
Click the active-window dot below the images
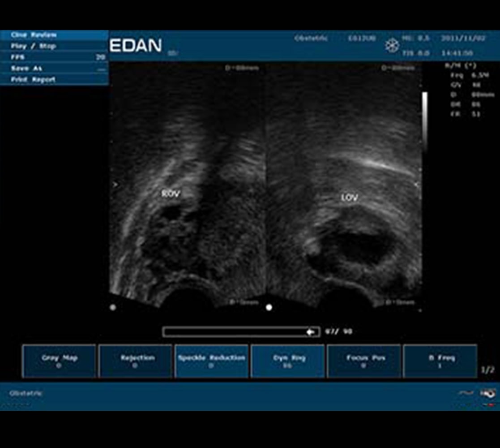pos(269,306)
